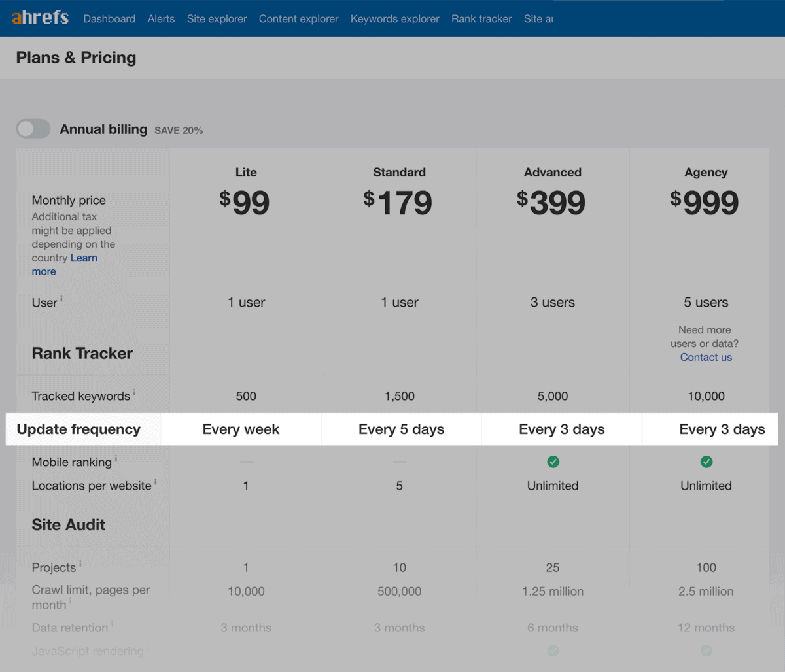Click the Contact us link

[706, 357]
